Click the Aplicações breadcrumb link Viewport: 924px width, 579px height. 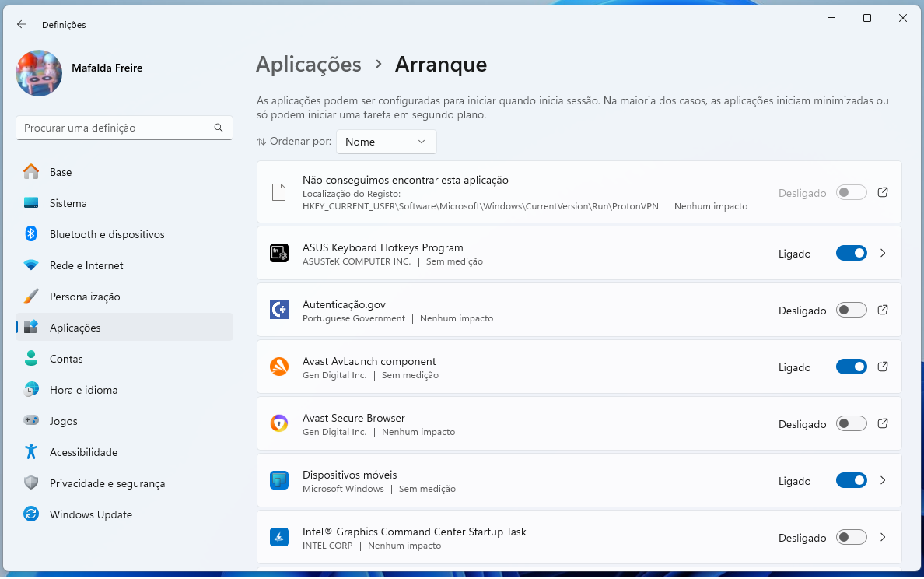point(309,65)
